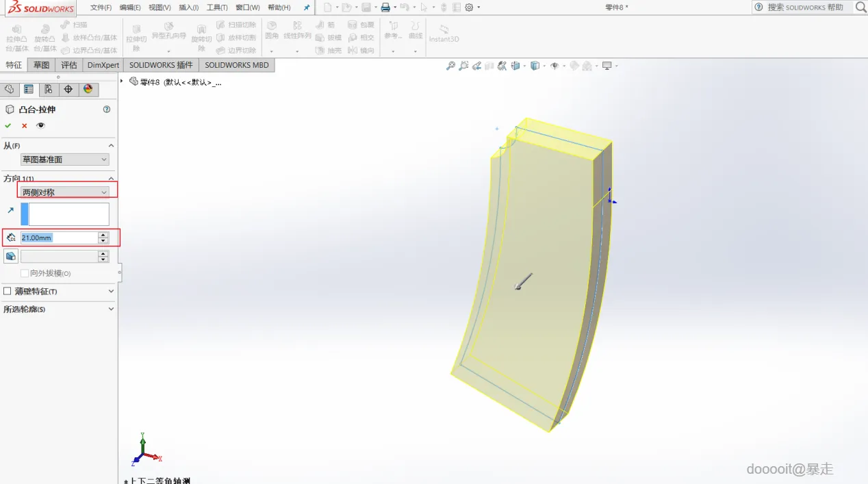Enable the 薄壁特征 checkbox
The image size is (868, 484).
(8, 291)
